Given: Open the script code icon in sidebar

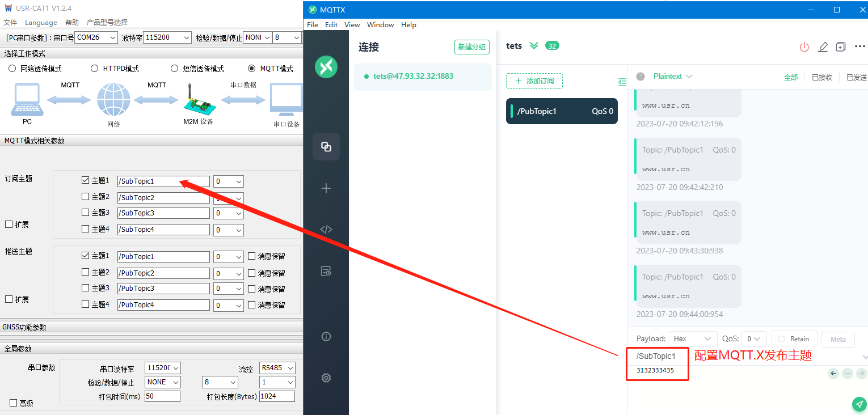Looking at the screenshot, I should (x=326, y=230).
